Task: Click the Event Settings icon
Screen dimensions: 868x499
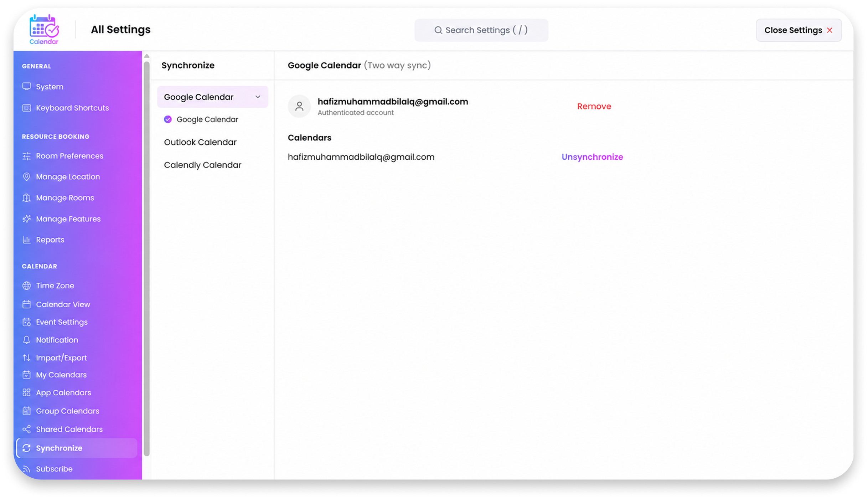Action: click(26, 322)
